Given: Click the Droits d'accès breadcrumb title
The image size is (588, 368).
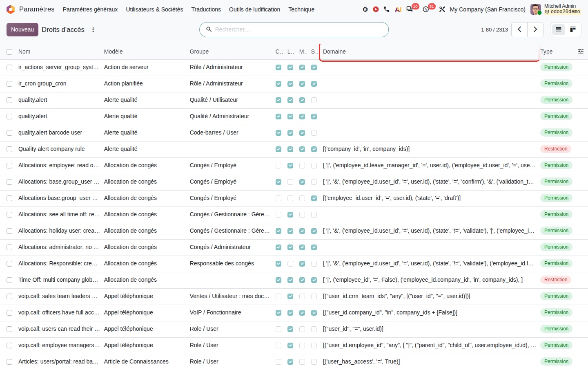Looking at the screenshot, I should 63,29.
